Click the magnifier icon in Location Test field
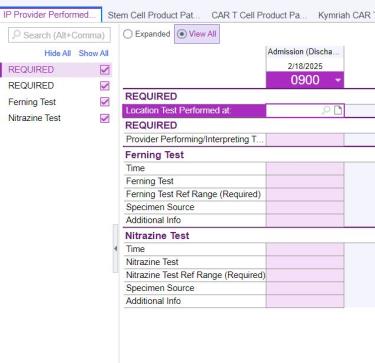 [326, 110]
